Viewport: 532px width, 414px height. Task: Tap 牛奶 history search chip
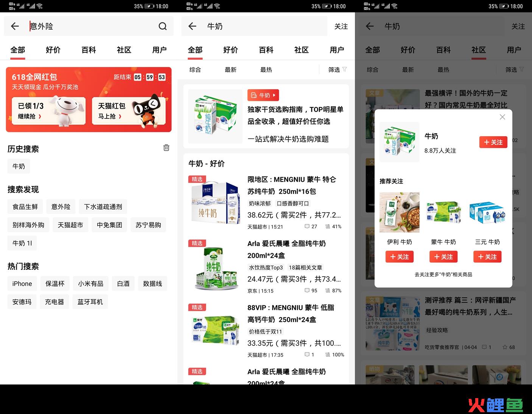[x=19, y=166]
